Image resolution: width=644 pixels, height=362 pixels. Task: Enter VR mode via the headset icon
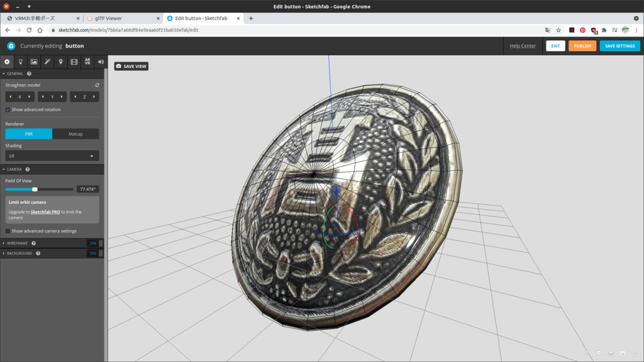tap(623, 353)
